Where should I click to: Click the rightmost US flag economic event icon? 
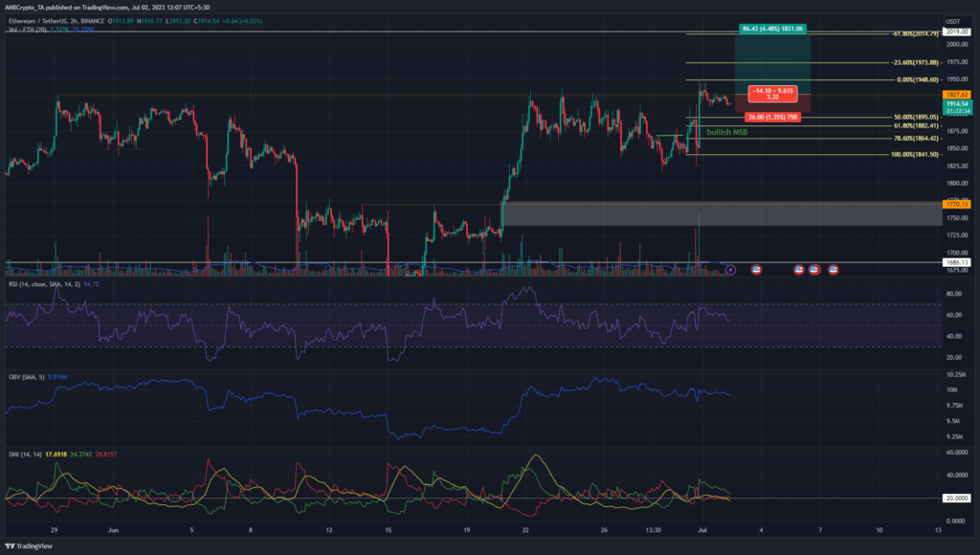(x=834, y=270)
